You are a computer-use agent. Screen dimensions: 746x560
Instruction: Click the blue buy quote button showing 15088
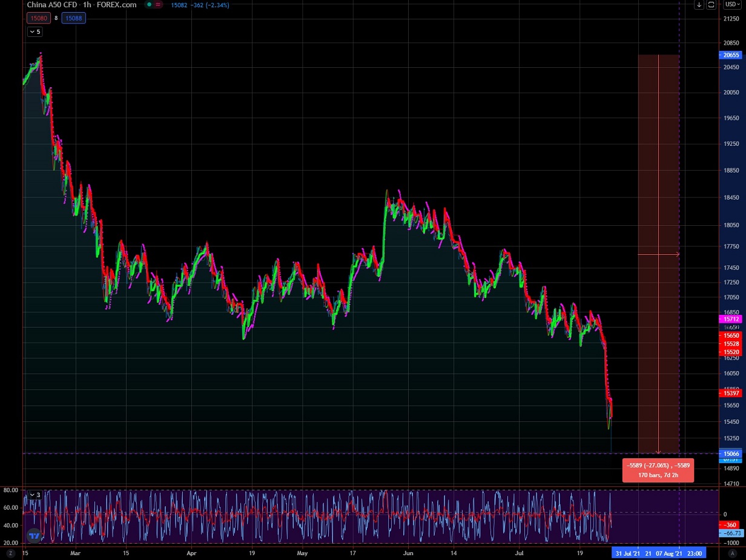tap(73, 18)
